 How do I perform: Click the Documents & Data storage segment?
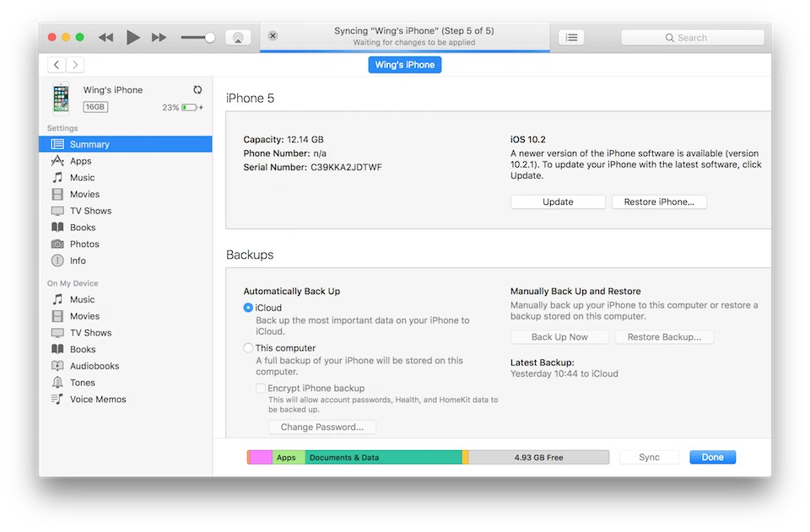coord(383,457)
